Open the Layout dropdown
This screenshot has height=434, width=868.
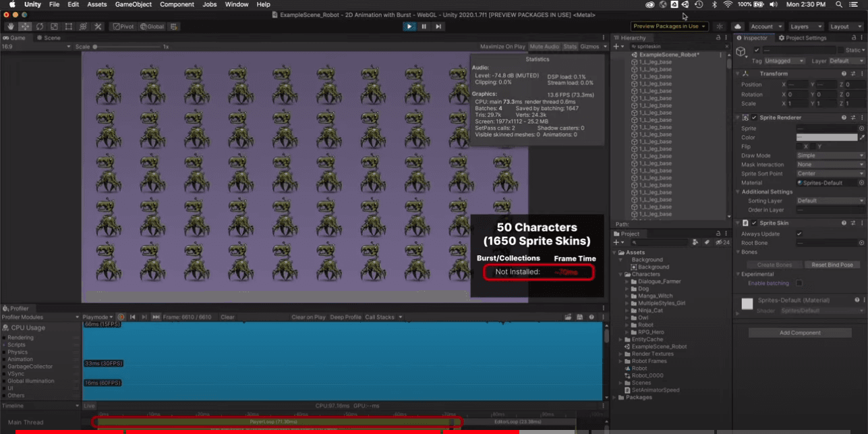click(844, 26)
